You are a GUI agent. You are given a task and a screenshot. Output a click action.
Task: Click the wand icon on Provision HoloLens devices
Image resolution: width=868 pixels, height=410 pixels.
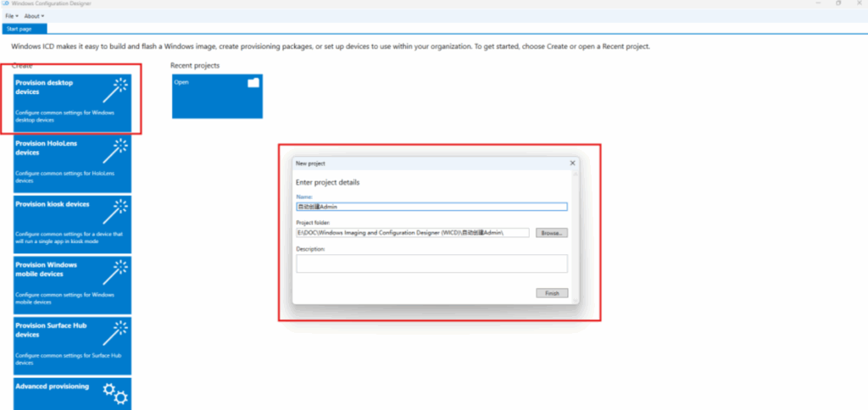pyautogui.click(x=115, y=151)
